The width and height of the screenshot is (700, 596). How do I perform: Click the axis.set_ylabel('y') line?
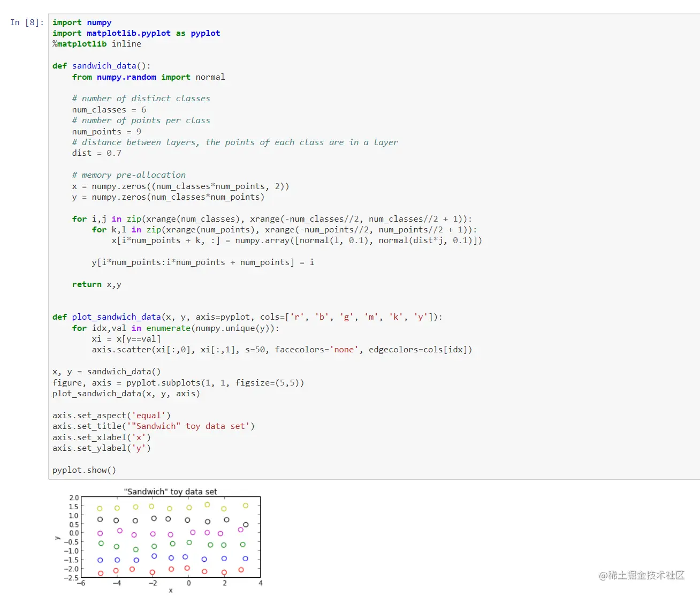tap(102, 448)
